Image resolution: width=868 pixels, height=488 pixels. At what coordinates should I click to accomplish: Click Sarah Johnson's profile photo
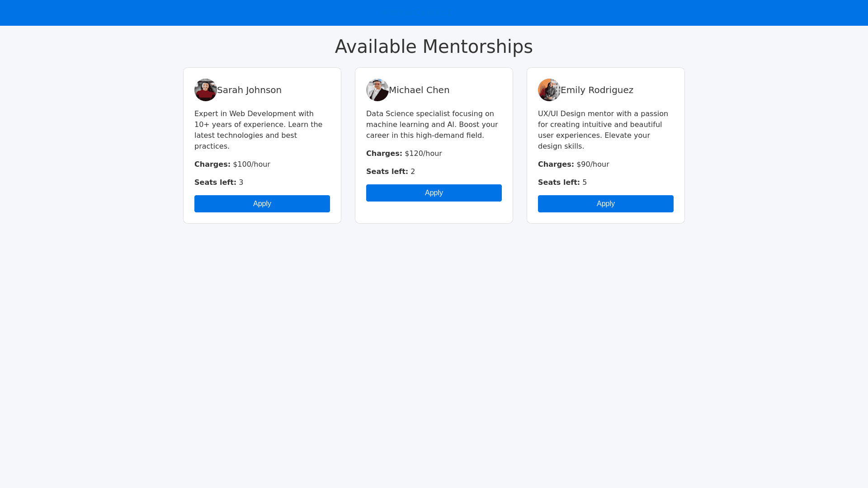(206, 90)
